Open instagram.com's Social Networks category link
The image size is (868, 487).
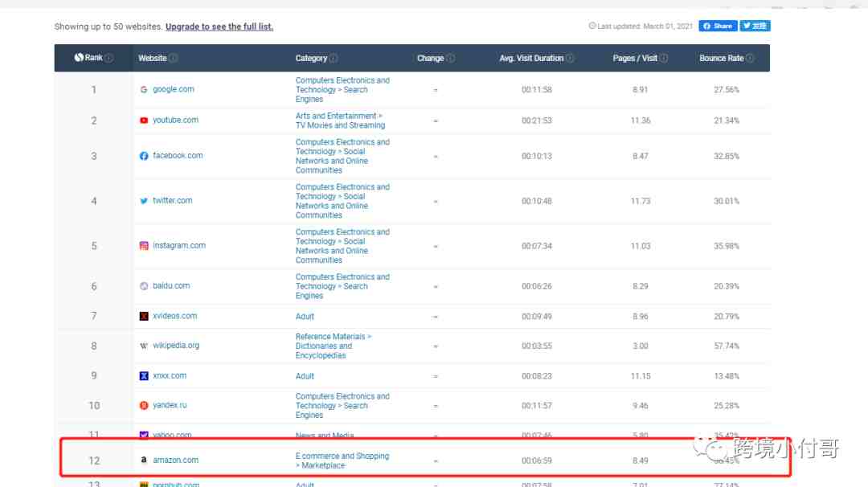[342, 246]
